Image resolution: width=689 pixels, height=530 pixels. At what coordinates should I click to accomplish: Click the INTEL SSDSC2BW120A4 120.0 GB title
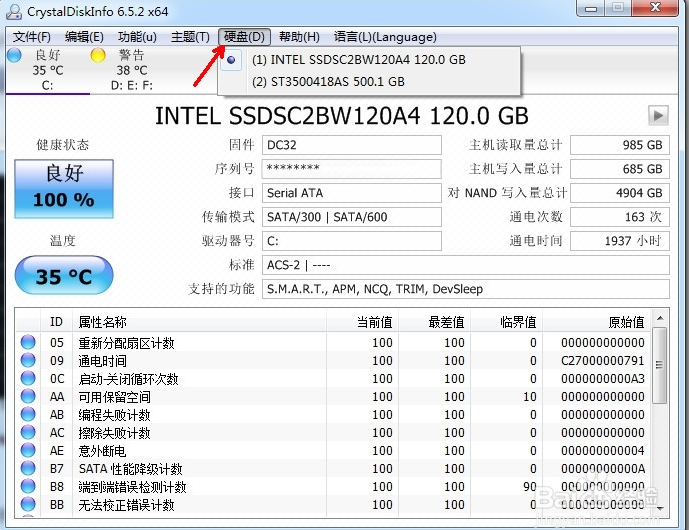(x=341, y=116)
